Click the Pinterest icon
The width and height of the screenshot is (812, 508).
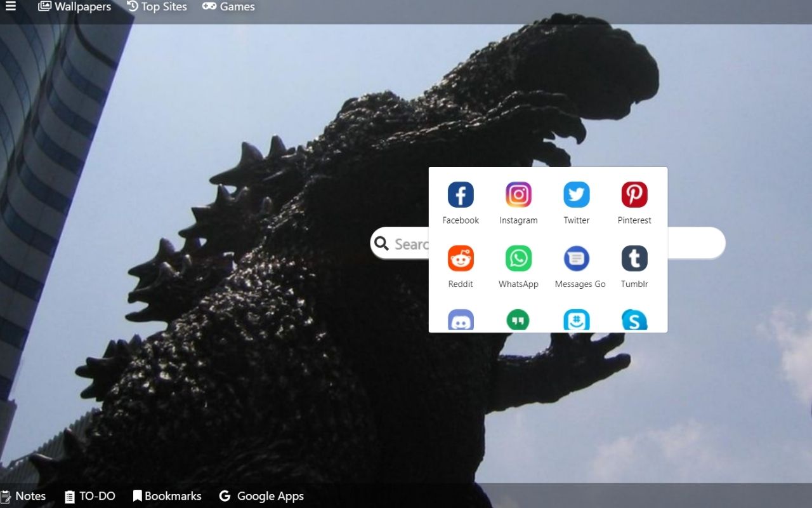[634, 194]
